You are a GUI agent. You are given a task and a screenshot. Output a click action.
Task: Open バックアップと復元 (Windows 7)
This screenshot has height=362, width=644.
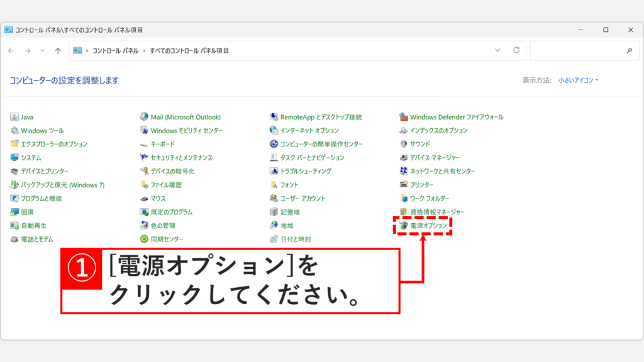tap(62, 185)
